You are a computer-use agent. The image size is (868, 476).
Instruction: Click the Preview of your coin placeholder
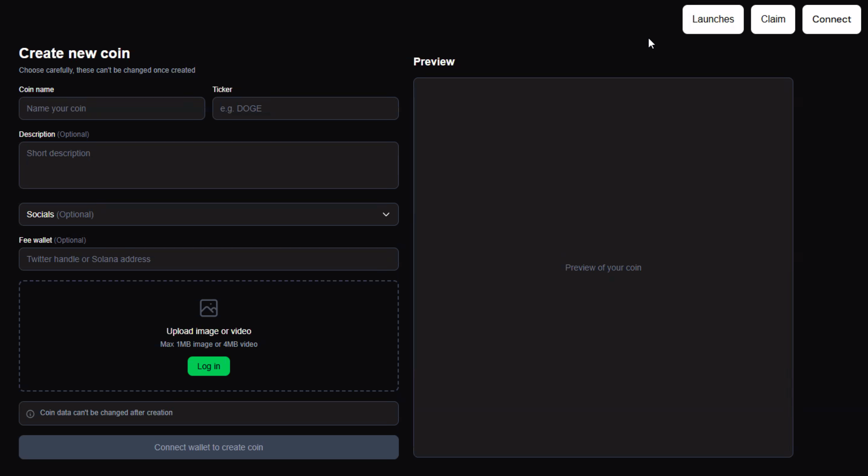[x=603, y=268]
